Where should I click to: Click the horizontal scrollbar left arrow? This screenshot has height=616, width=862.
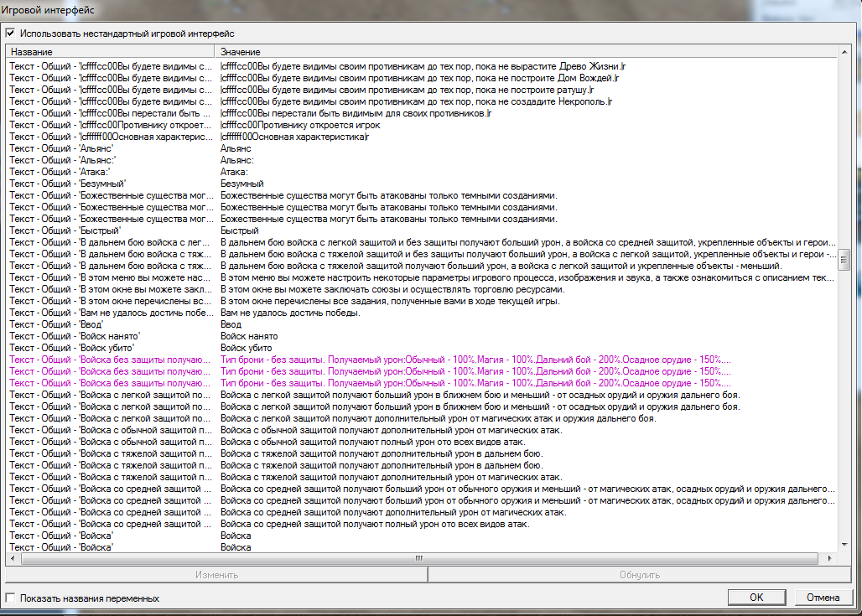pos(13,558)
